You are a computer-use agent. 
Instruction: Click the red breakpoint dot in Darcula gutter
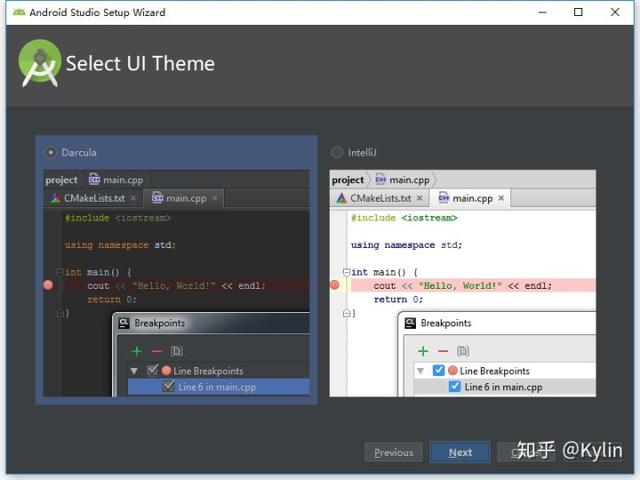48,285
